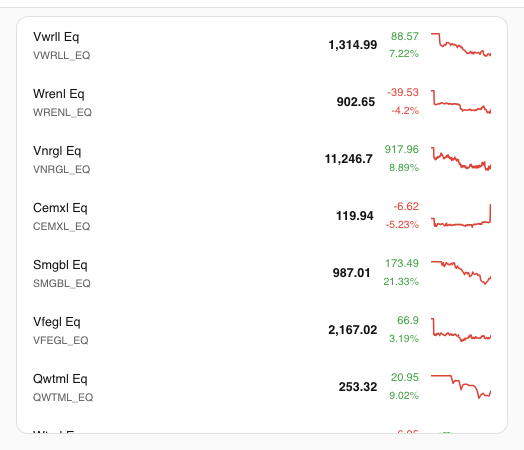
Task: Click the CEMXL_EQ ticker symbol
Action: pyautogui.click(x=61, y=227)
